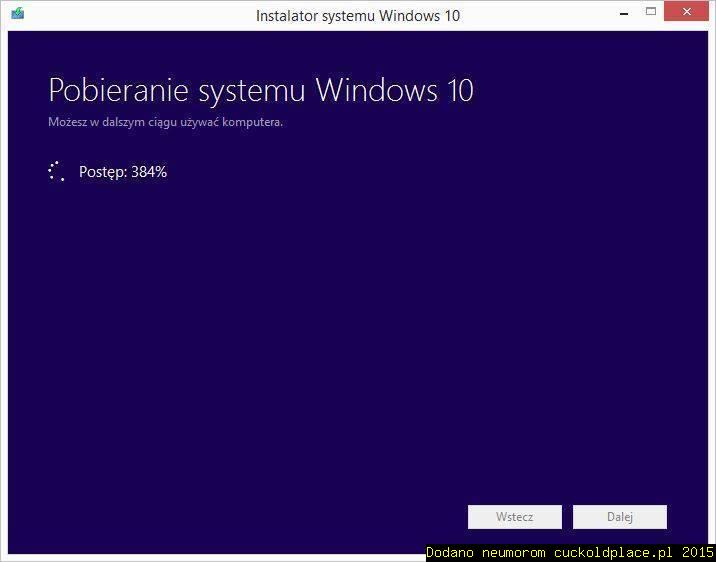Click the 'Pobieranie systemu Windows 10' heading
This screenshot has height=562, width=716.
coord(260,90)
